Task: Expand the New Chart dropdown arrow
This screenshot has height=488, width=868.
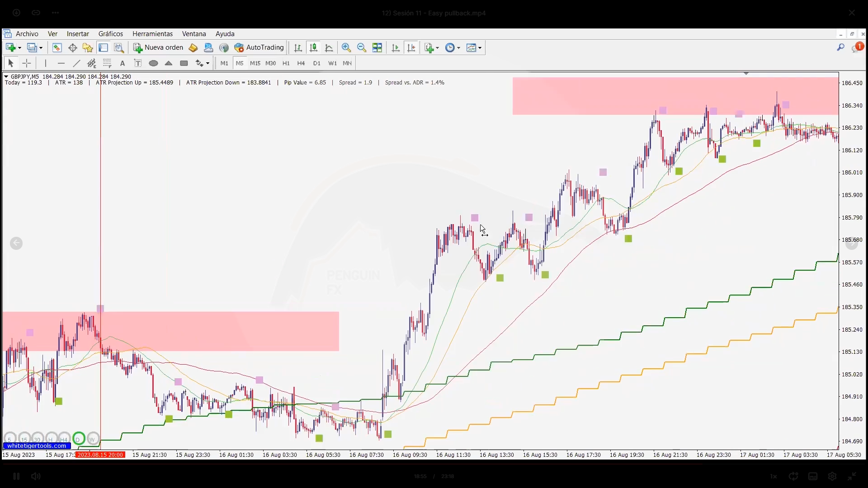Action: [x=19, y=48]
